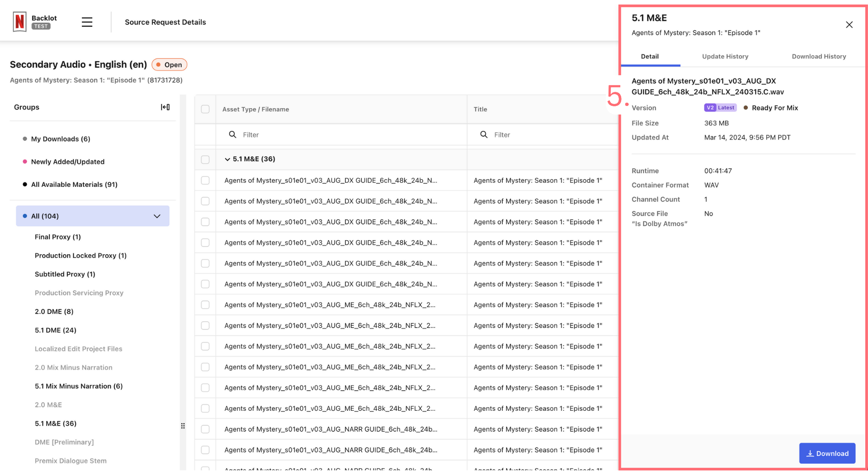Select 2.0 DME (8) group

(x=54, y=312)
